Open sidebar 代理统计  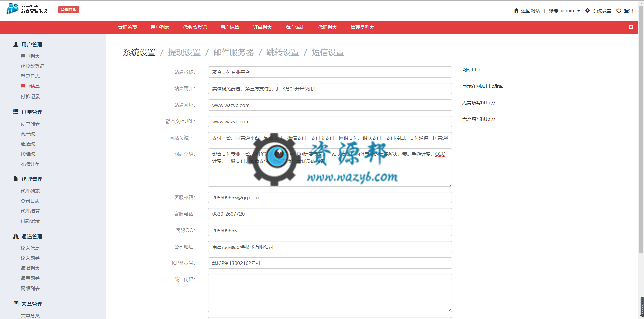point(30,154)
